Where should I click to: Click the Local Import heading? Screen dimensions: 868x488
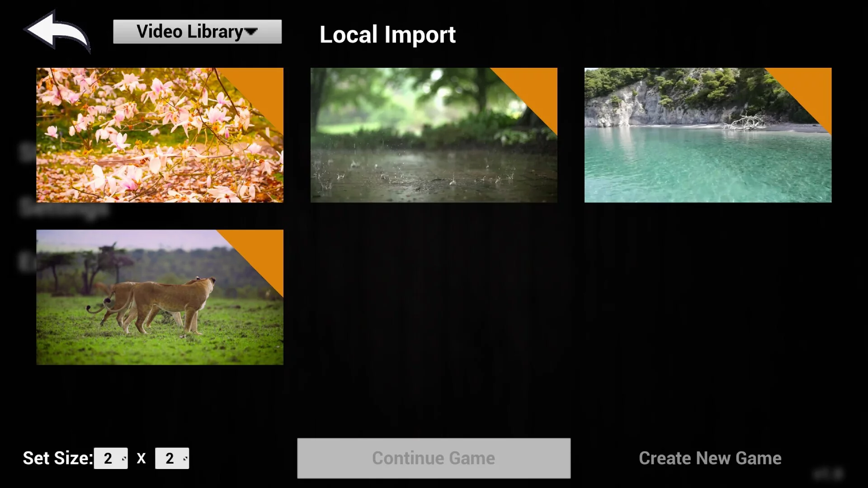coord(387,35)
